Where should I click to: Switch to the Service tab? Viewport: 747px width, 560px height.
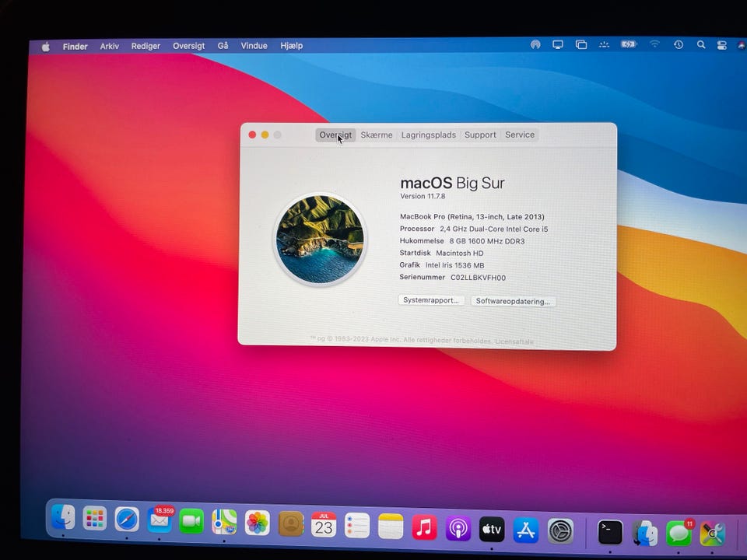tap(520, 135)
